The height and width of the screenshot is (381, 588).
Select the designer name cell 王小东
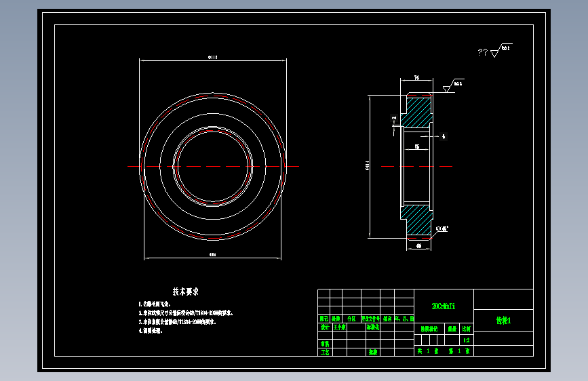tap(339, 327)
